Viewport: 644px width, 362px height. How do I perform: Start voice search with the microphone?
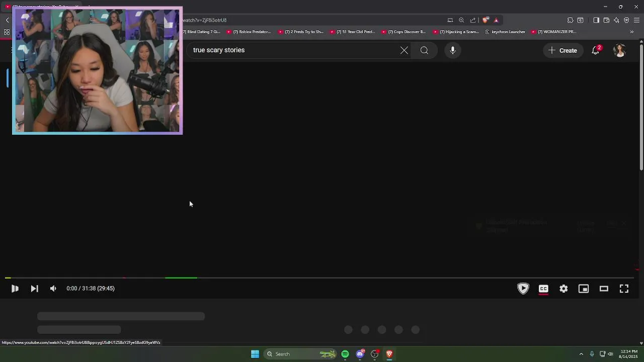pyautogui.click(x=453, y=50)
